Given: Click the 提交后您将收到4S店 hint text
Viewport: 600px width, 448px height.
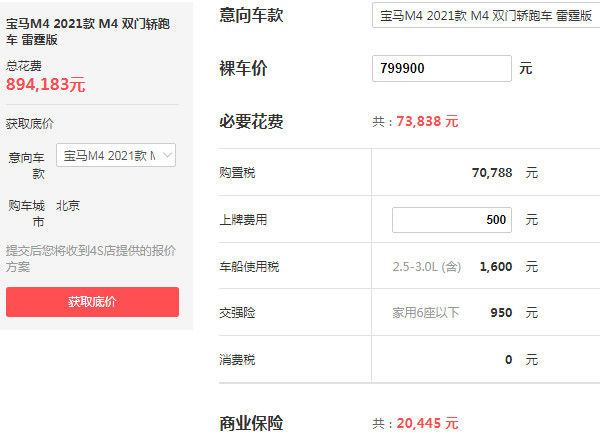Looking at the screenshot, I should (x=91, y=259).
